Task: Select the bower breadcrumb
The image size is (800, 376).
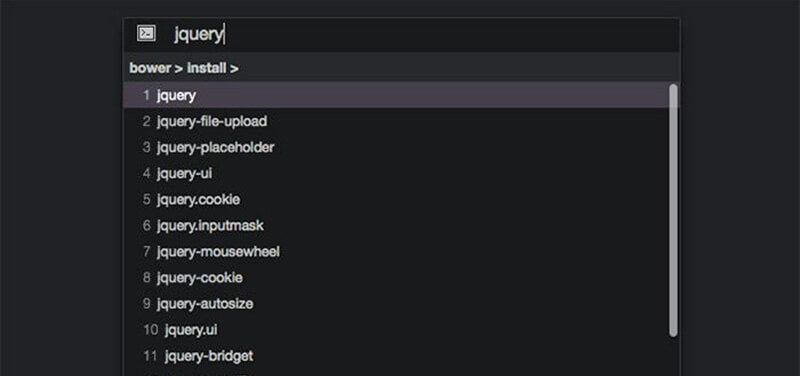Action: click(150, 68)
